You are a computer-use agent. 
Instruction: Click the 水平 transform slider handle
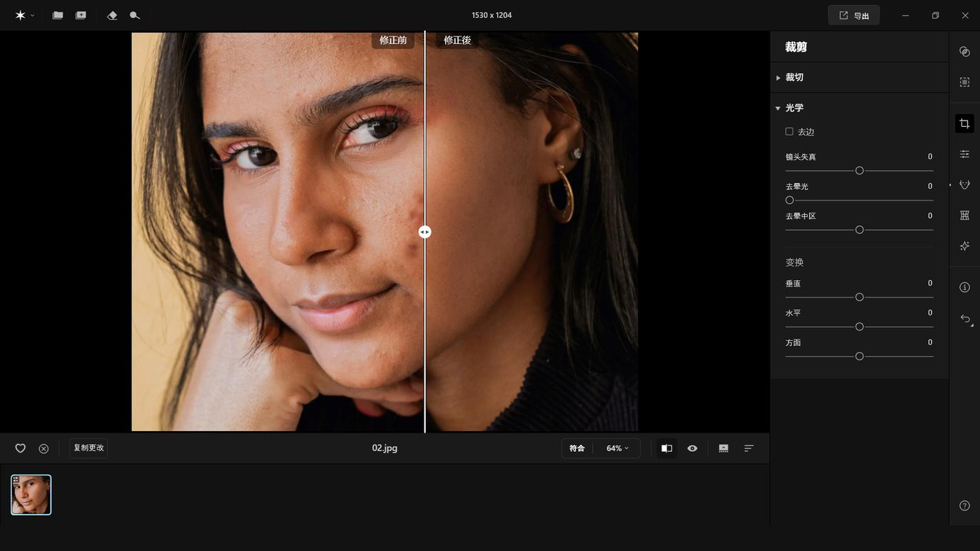click(x=859, y=326)
